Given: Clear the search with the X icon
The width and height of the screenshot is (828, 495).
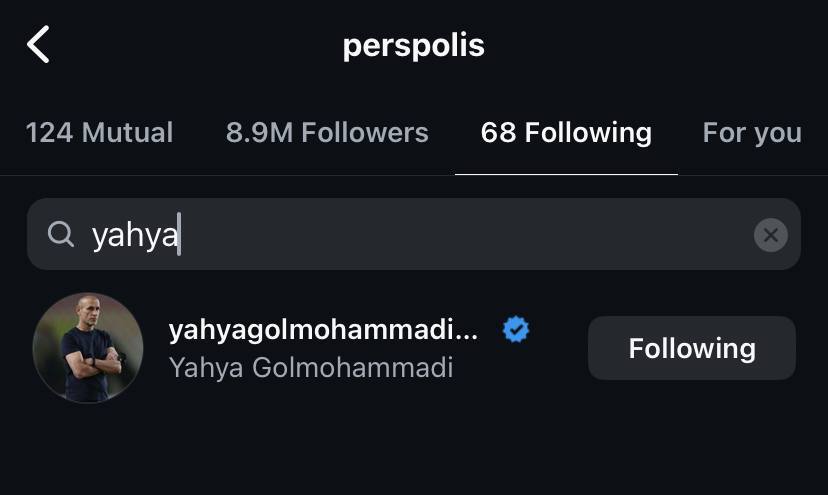Looking at the screenshot, I should pos(770,235).
